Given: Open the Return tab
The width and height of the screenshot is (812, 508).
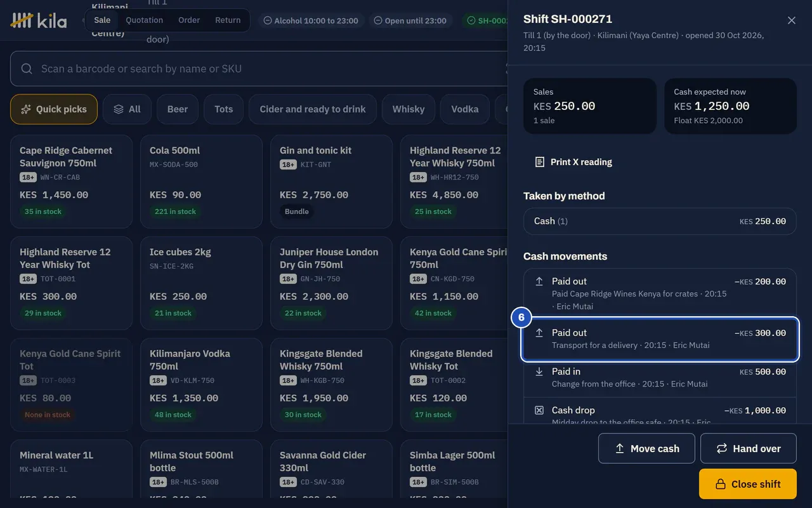Looking at the screenshot, I should point(228,20).
